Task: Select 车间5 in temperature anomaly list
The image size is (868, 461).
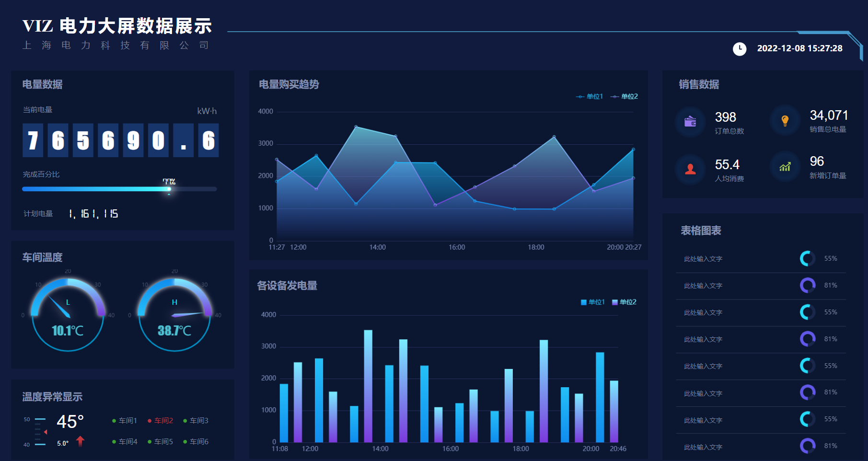Action: click(x=160, y=442)
